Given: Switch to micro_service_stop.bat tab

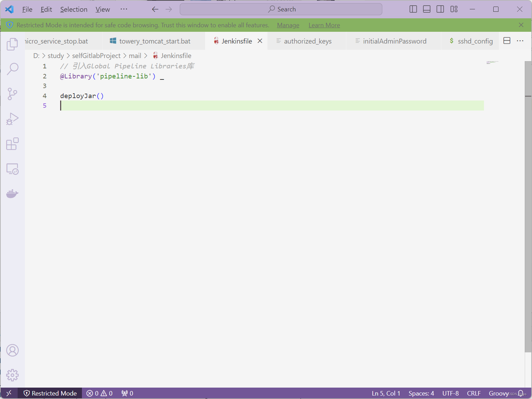Looking at the screenshot, I should [x=64, y=41].
